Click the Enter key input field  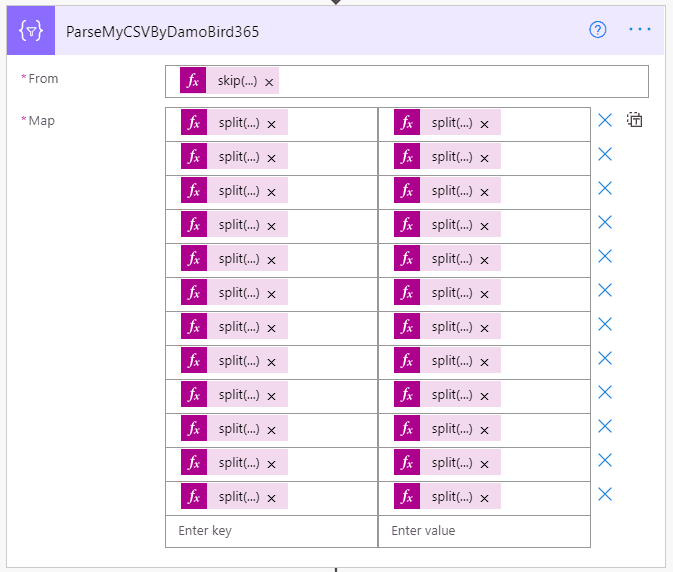pyautogui.click(x=271, y=530)
